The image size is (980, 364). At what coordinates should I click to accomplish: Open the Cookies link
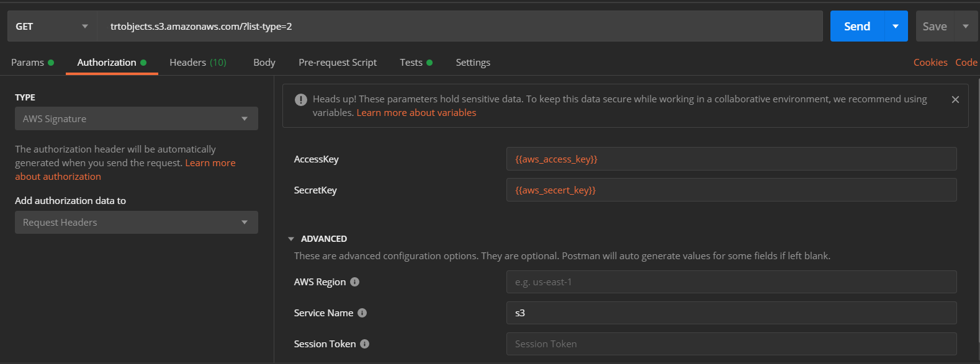(x=930, y=62)
